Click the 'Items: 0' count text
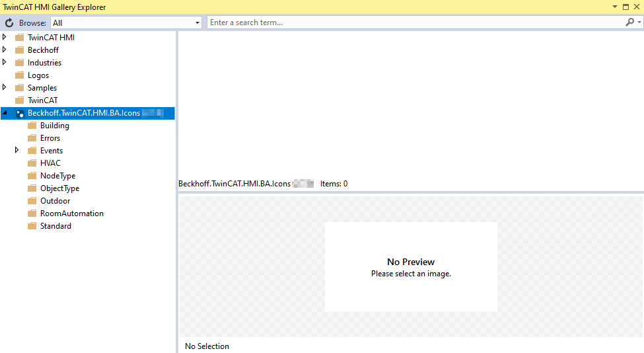 click(334, 184)
